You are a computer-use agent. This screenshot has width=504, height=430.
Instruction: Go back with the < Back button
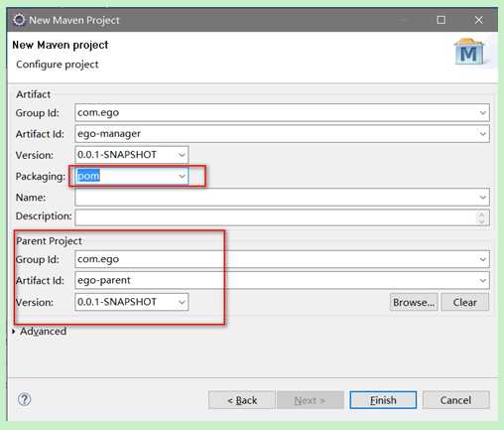coord(242,400)
